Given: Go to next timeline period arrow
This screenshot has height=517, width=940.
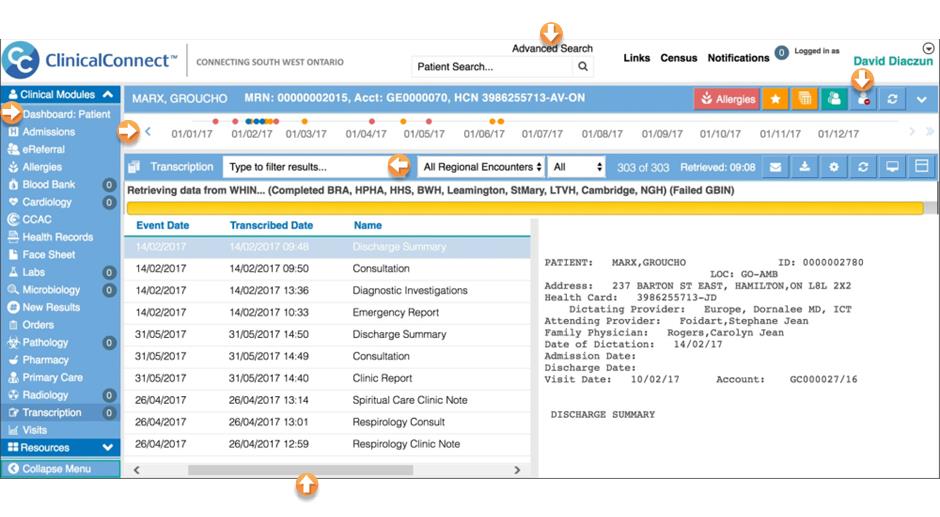Looking at the screenshot, I should (x=912, y=131).
